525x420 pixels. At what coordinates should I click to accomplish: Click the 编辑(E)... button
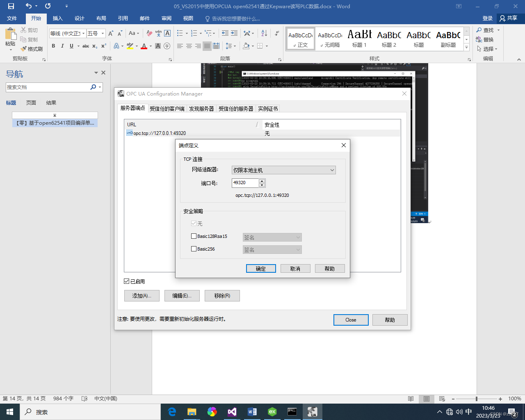pyautogui.click(x=182, y=296)
